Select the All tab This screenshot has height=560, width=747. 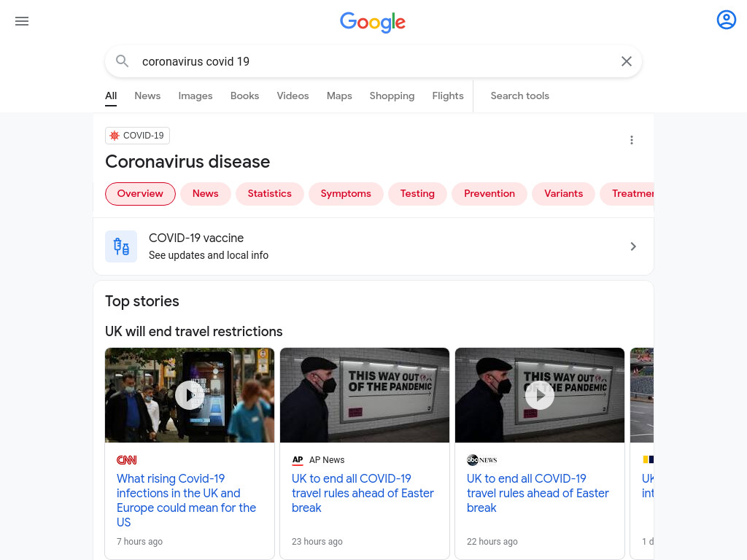click(x=111, y=96)
